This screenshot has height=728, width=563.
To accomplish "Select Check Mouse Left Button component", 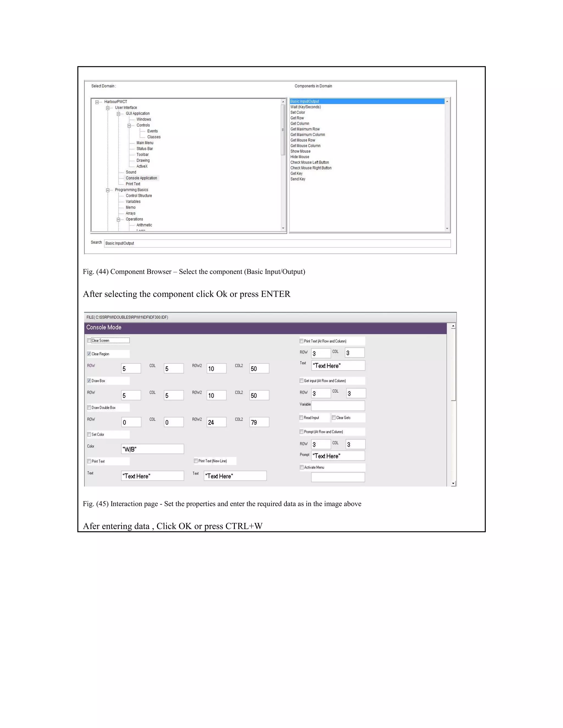I will coord(309,162).
